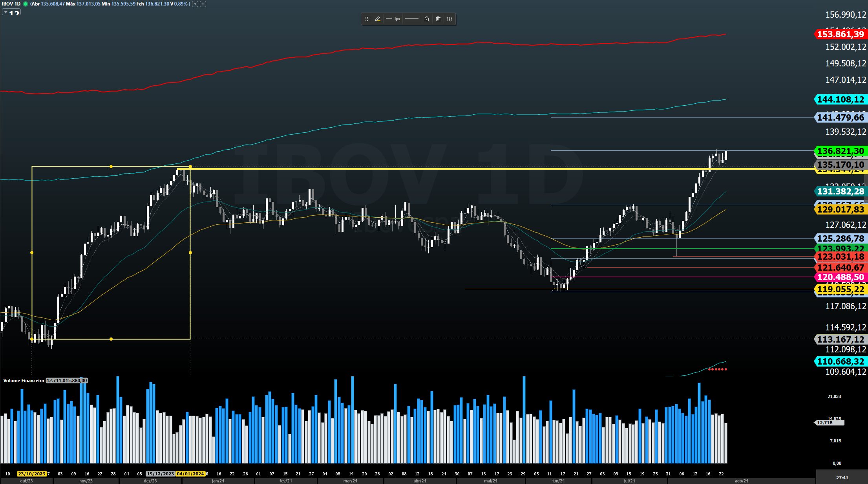
Task: Click the green 136.821,30 last price label
Action: tap(840, 151)
